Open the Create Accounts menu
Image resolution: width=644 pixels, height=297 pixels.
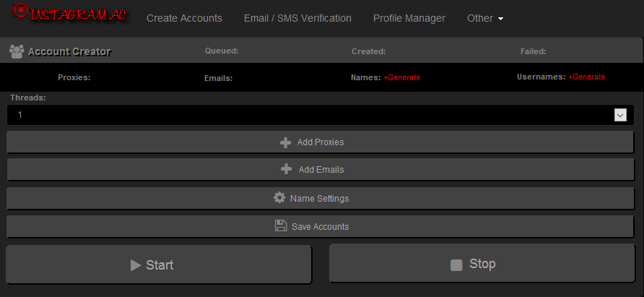point(184,19)
